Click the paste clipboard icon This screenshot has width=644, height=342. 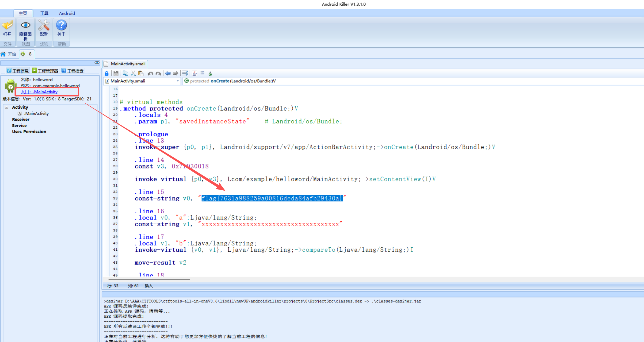point(141,73)
